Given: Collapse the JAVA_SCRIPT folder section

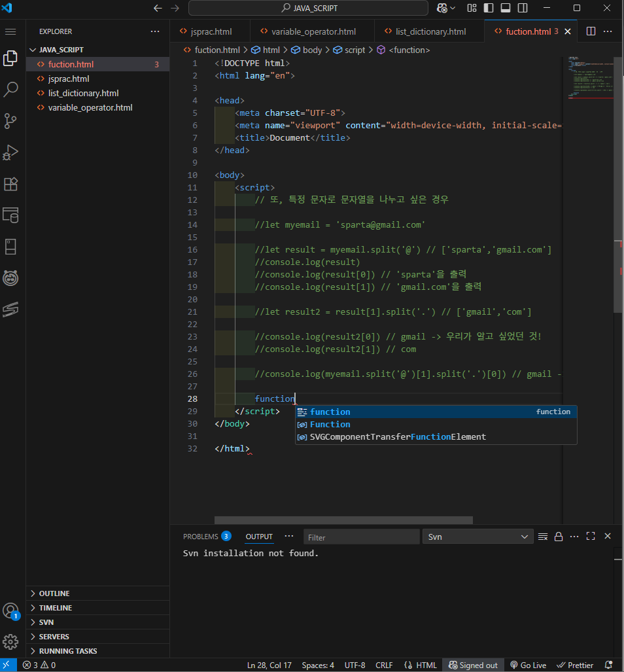Looking at the screenshot, I should click(98, 50).
